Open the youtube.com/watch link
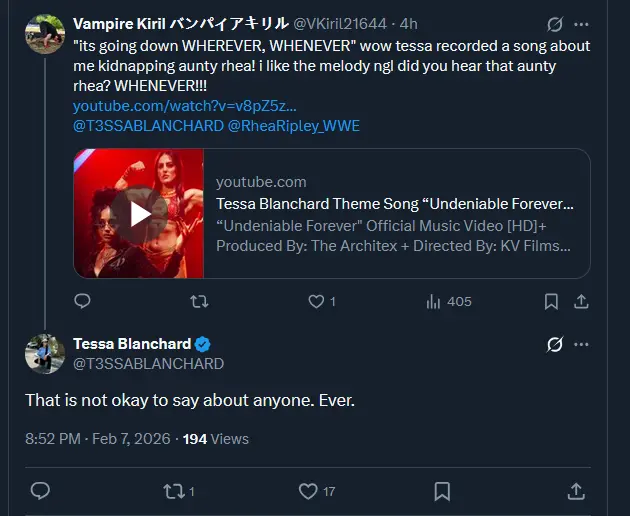The image size is (630, 516). [184, 106]
